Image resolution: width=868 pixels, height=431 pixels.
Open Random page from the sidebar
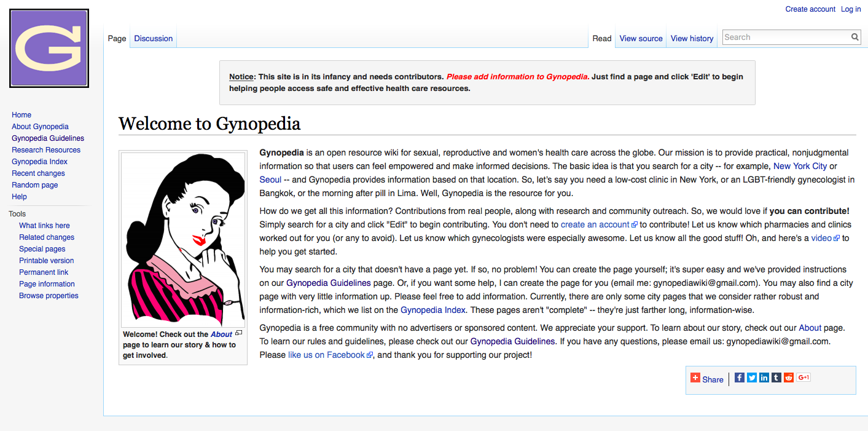[x=34, y=184]
